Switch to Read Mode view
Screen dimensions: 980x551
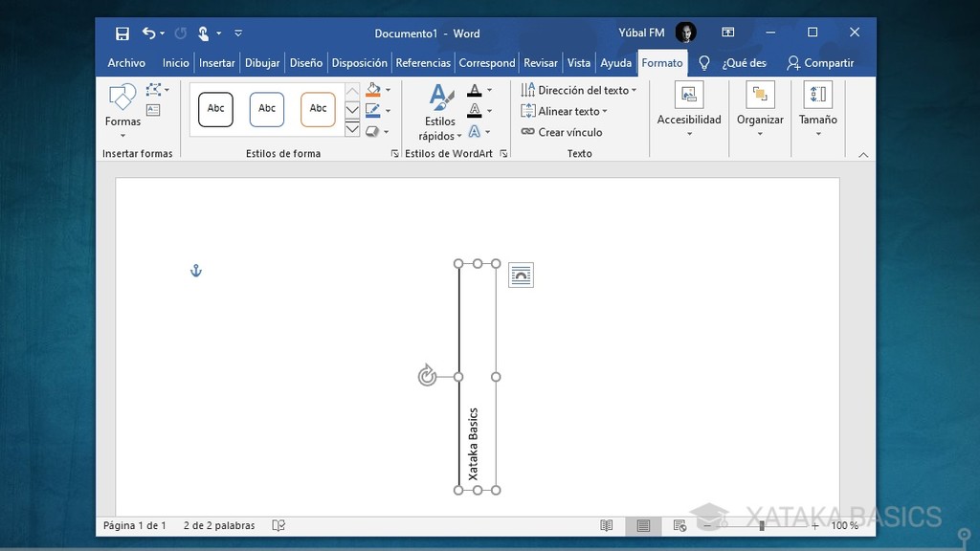(x=606, y=525)
